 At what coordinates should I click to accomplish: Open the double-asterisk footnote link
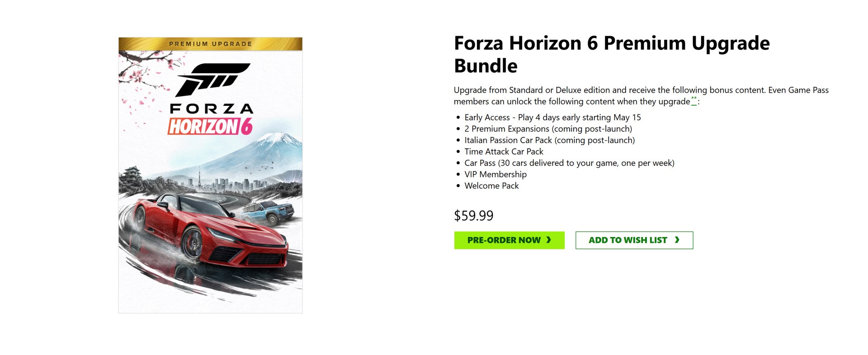point(693,101)
